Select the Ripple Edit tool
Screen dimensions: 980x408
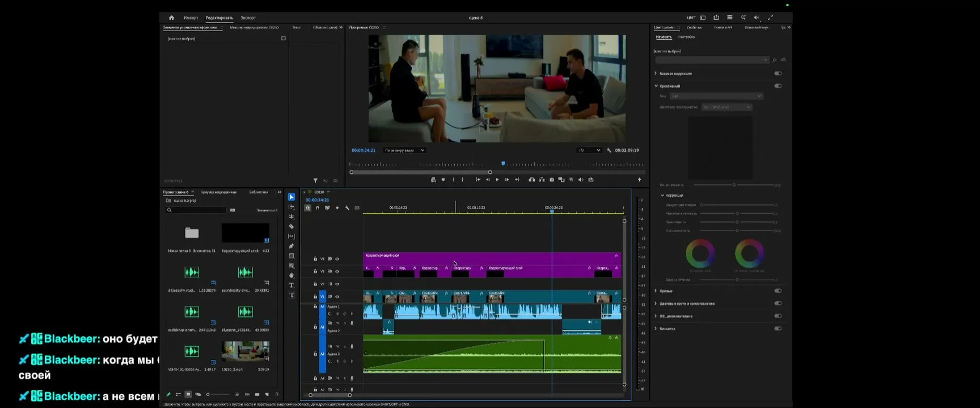point(292,216)
